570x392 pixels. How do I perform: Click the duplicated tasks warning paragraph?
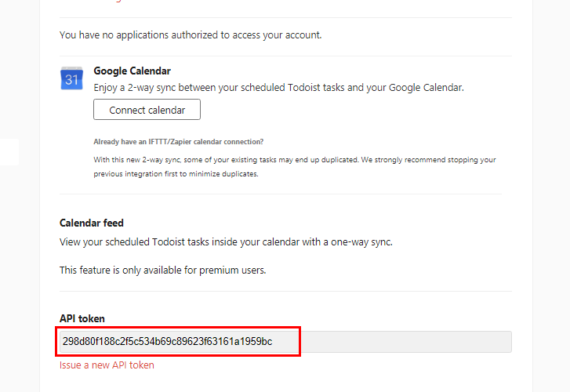click(295, 167)
